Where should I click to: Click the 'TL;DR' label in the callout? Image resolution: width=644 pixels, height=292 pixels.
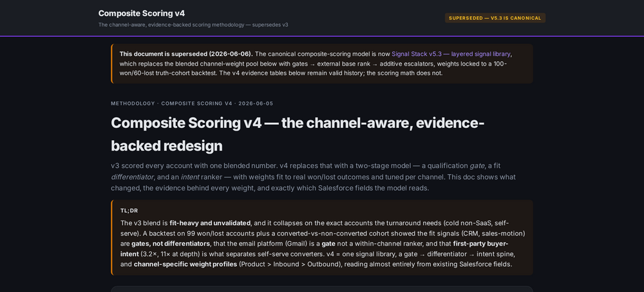129,211
